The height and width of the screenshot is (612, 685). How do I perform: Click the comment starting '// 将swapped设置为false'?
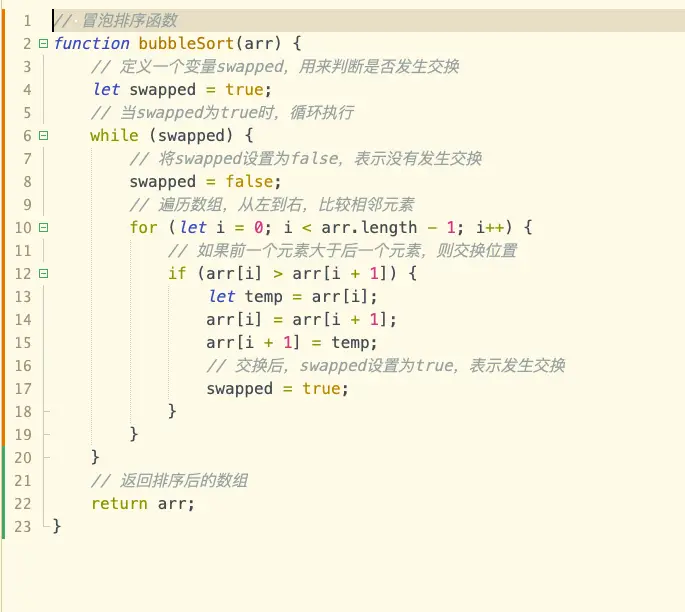click(x=306, y=159)
